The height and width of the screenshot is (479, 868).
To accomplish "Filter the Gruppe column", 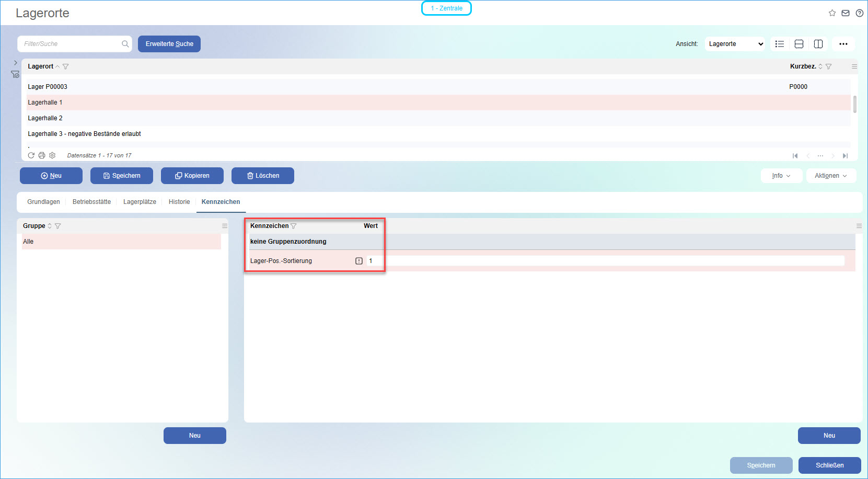I will tap(57, 226).
